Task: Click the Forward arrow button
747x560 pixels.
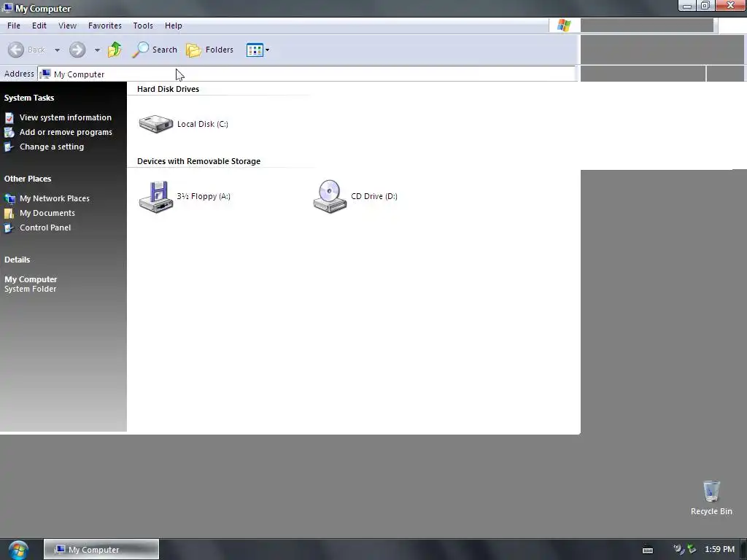Action: 77,50
